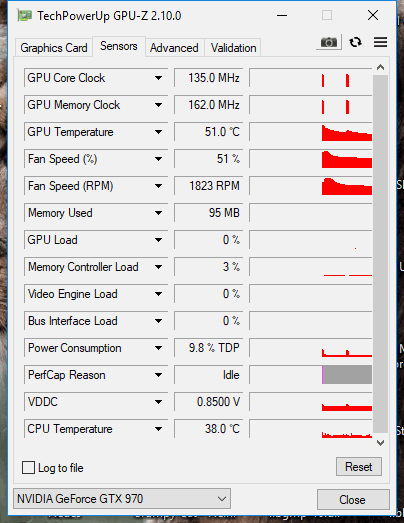This screenshot has width=404, height=523.
Task: Click the PerfCap Reason gray graph bar
Action: click(x=347, y=375)
